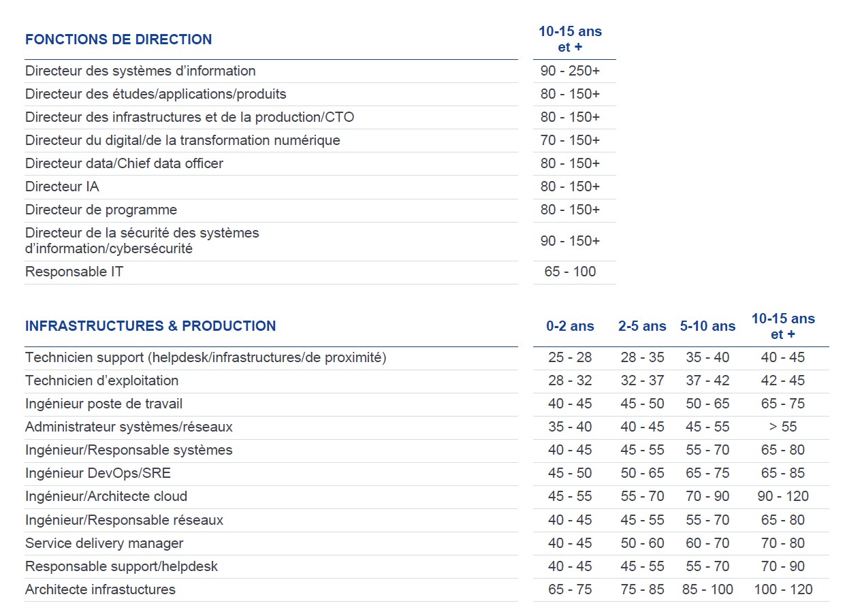Screen dimensions: 862x616
Task: Select the INFRASTRUCTURES & PRODUCTION section header
Action: 150,326
